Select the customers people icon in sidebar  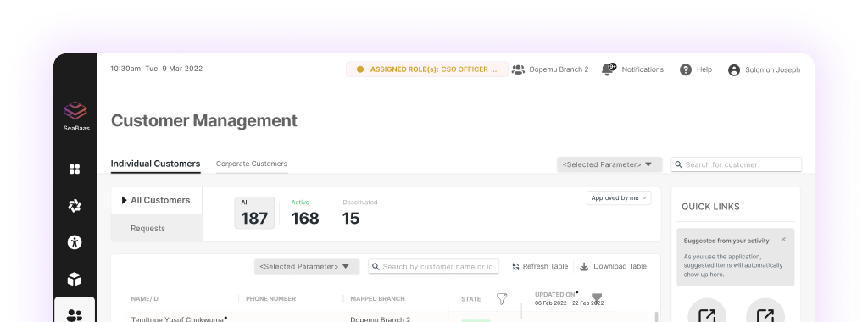point(75,315)
